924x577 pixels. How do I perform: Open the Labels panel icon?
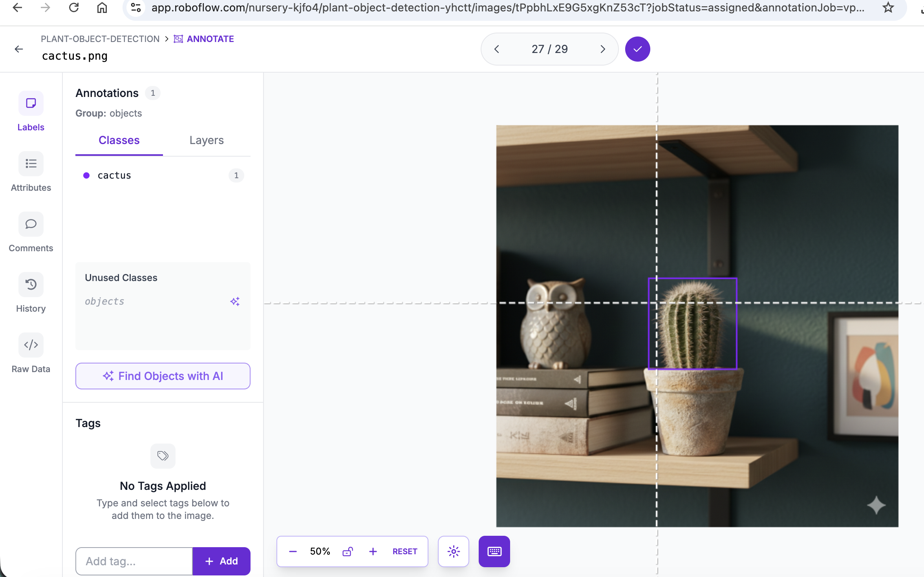pos(31,103)
